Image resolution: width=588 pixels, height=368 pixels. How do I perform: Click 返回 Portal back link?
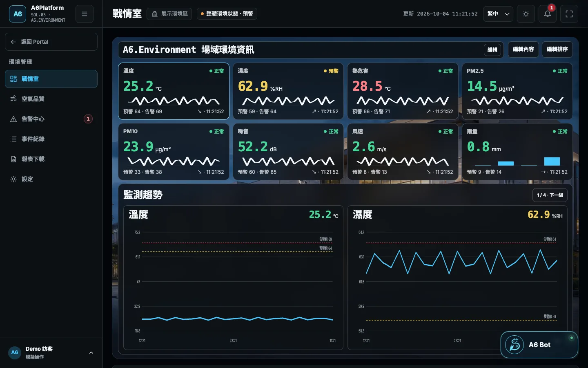tap(51, 42)
